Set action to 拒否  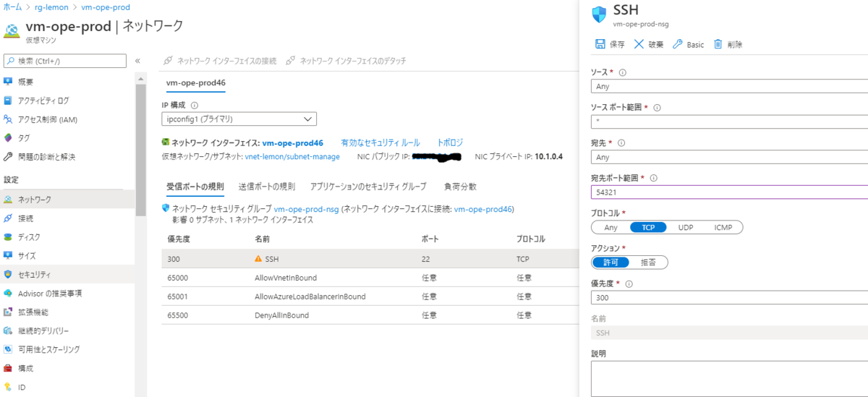click(649, 262)
